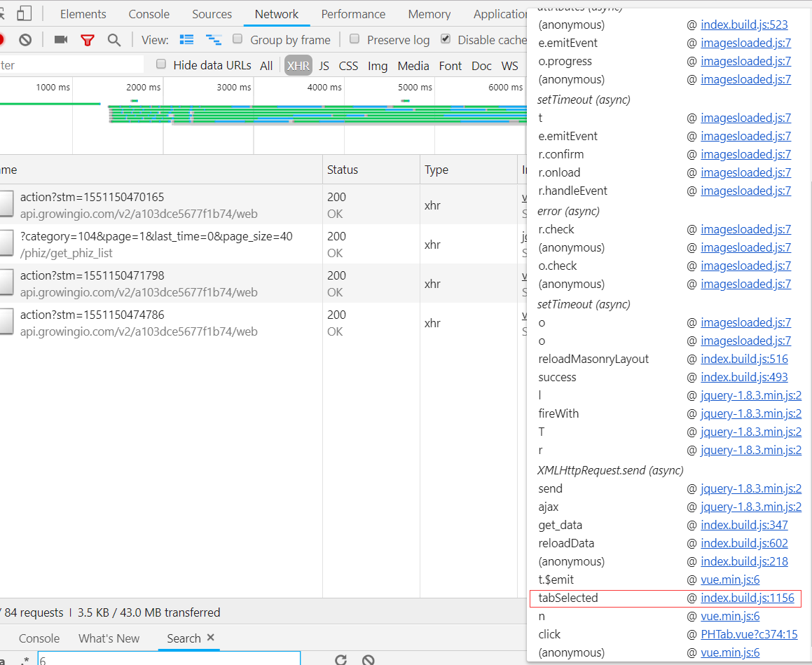This screenshot has width=812, height=665.
Task: Open imagesloaded.js:7 link for o.progress
Action: pos(745,61)
